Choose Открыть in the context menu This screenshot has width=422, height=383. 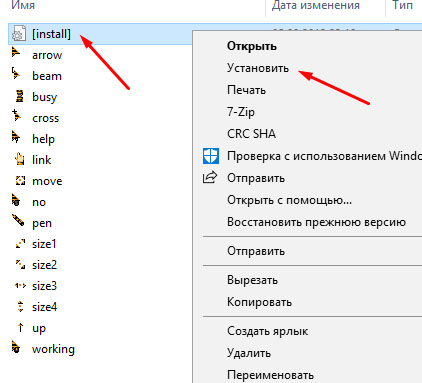(x=252, y=46)
